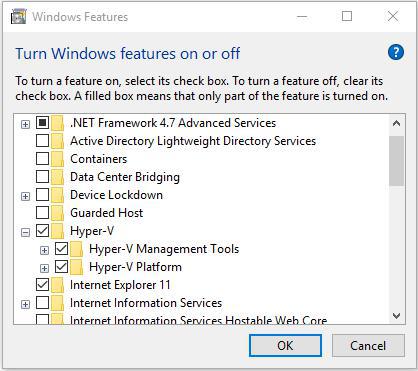Viewport: 418px width, 371px height.
Task: Expand the .NET Framework 4.7 Advanced Services node
Action: point(25,124)
